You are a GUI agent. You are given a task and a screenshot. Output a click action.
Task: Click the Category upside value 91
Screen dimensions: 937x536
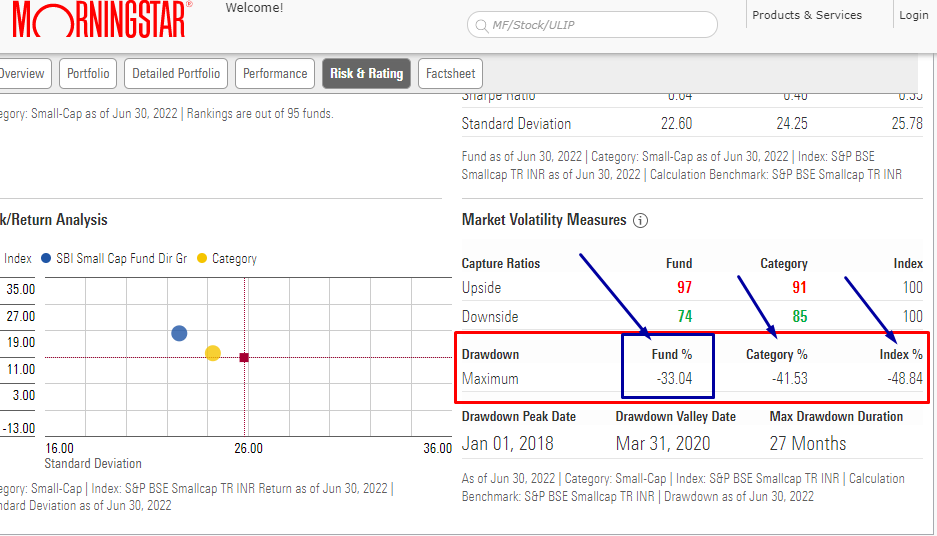pos(800,287)
